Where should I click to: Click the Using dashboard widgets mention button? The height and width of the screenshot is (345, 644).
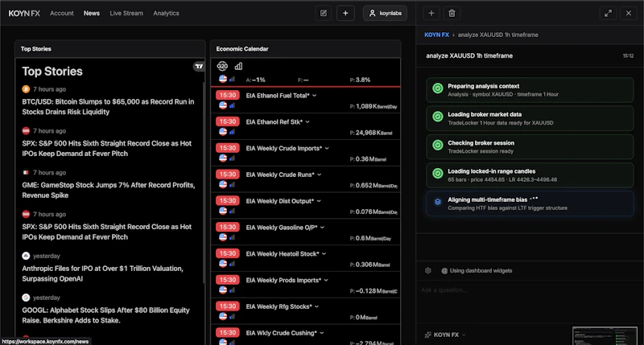477,271
